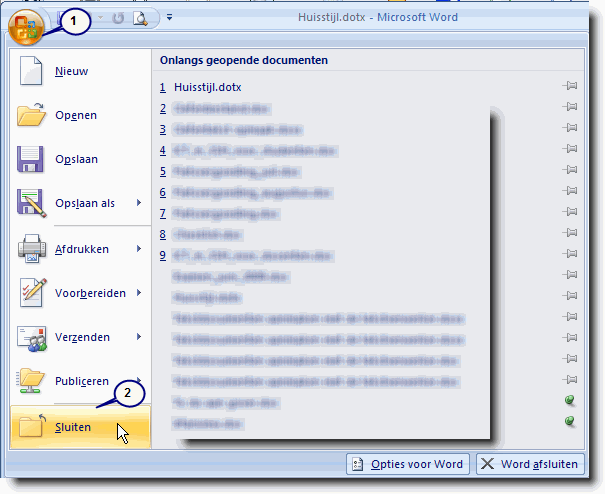Toggle the pin for recent document 8
Viewport: 605px width, 494px height.
pyautogui.click(x=570, y=232)
